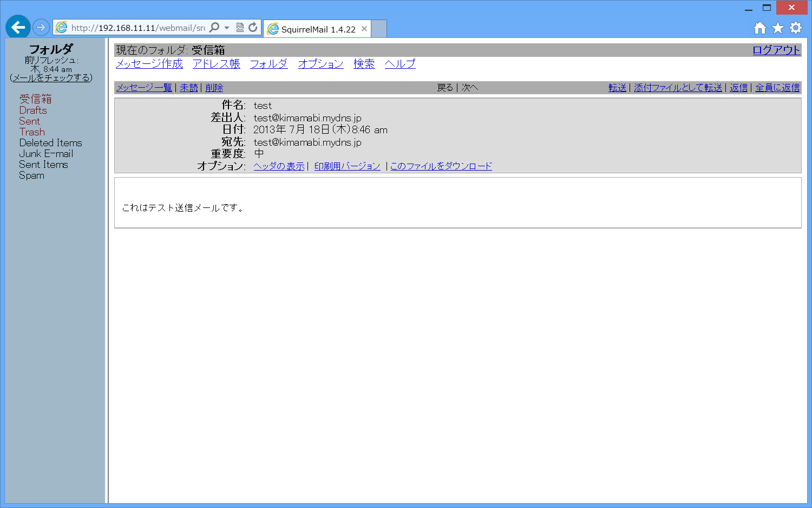Click the browser back arrow button
The height and width of the screenshot is (508, 812).
pos(18,27)
